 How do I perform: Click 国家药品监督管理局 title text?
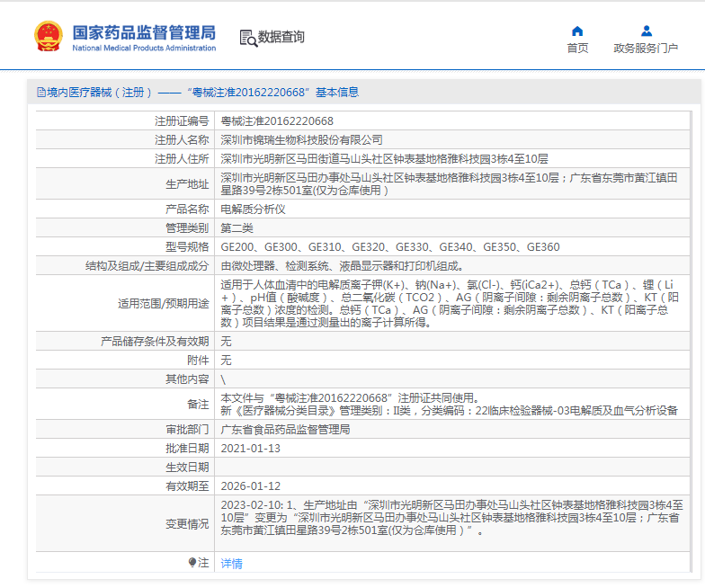[144, 32]
